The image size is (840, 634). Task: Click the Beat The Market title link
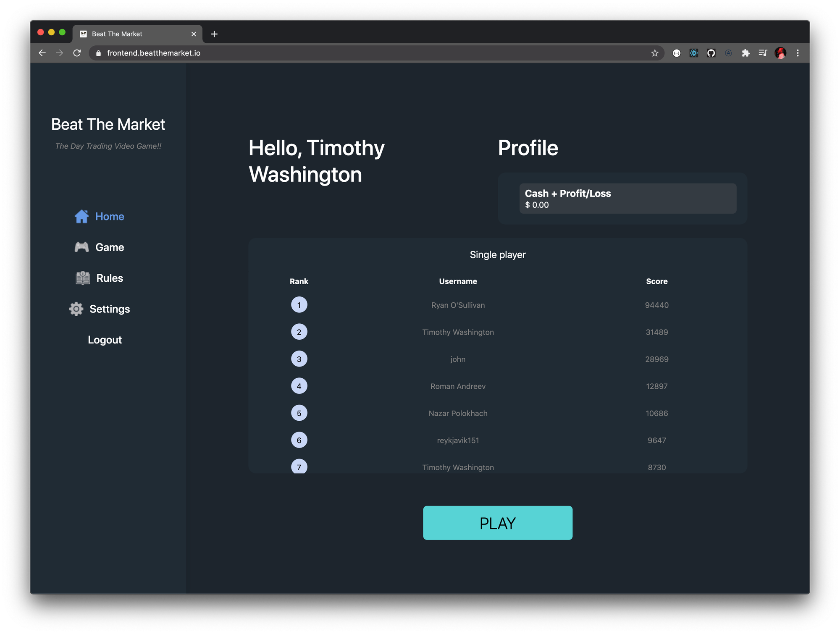(x=108, y=124)
